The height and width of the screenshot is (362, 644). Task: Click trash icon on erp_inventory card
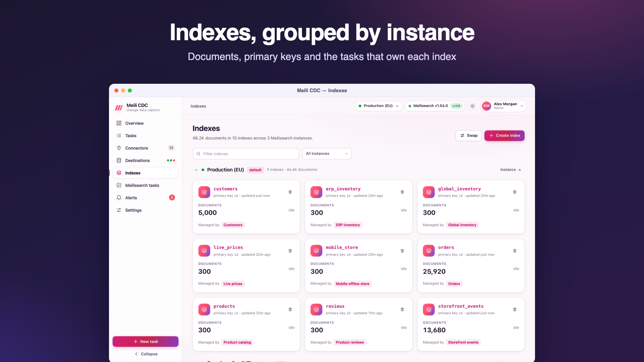[x=402, y=192]
